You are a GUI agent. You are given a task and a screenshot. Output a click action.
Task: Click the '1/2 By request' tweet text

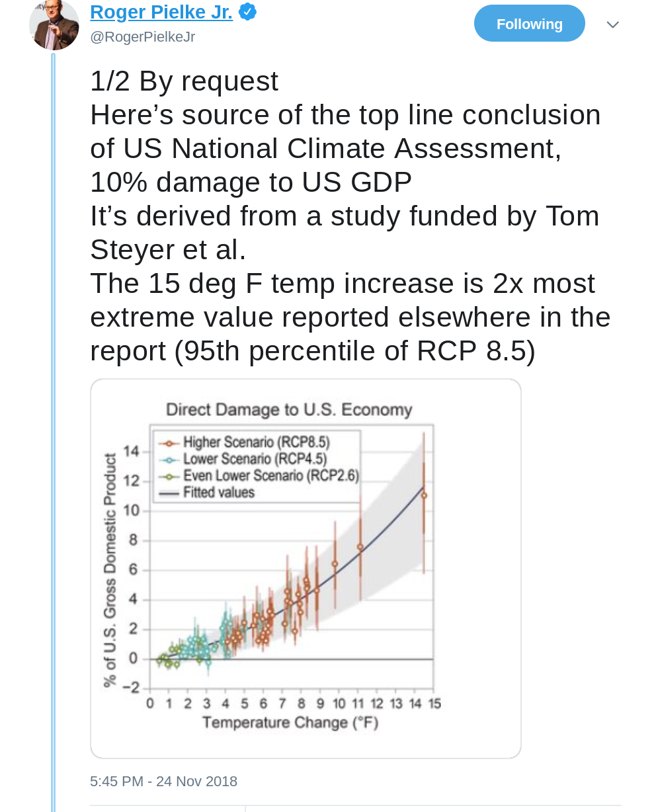point(184,81)
